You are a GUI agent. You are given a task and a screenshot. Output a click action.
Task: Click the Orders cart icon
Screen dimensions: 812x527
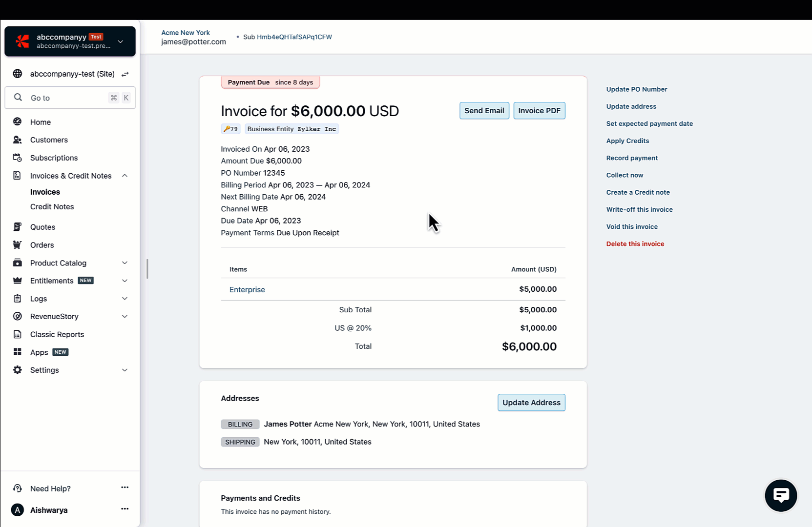point(18,245)
